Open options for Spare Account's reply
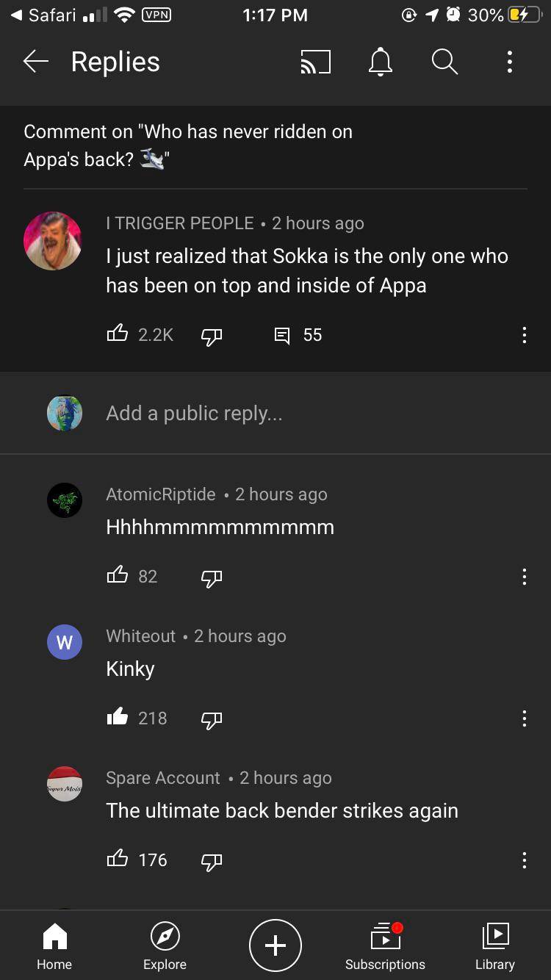Image resolution: width=551 pixels, height=980 pixels. pos(525,860)
